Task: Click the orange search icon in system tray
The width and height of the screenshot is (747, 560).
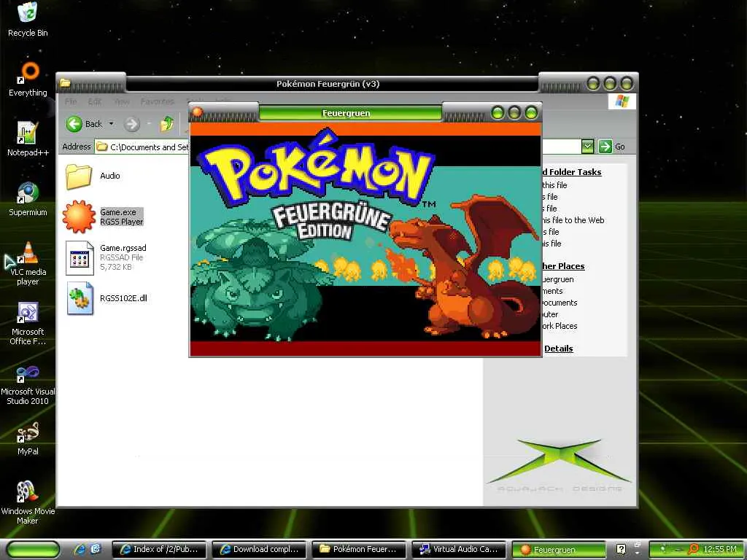Action: coord(694,549)
